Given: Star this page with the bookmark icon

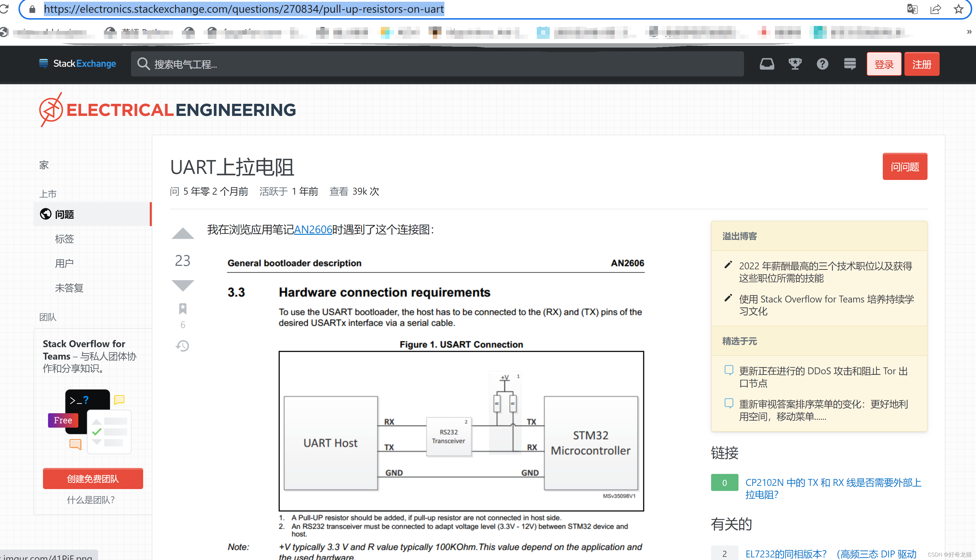Looking at the screenshot, I should [x=958, y=9].
